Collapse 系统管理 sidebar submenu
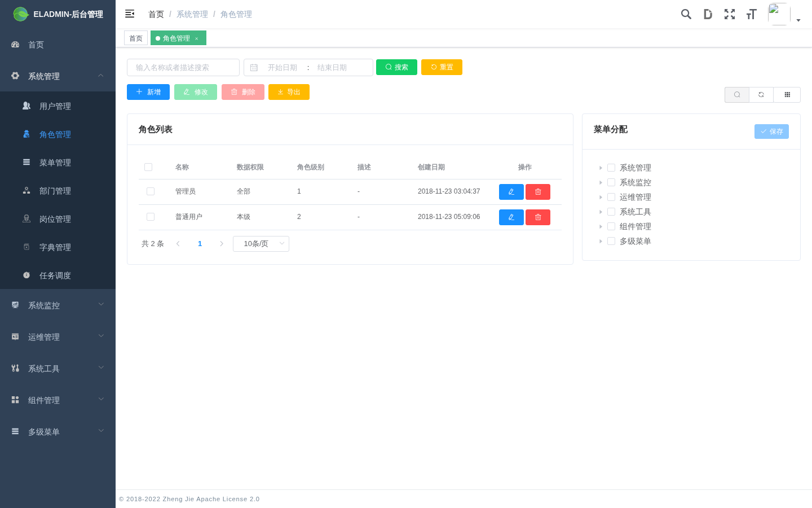The image size is (812, 508). click(58, 76)
